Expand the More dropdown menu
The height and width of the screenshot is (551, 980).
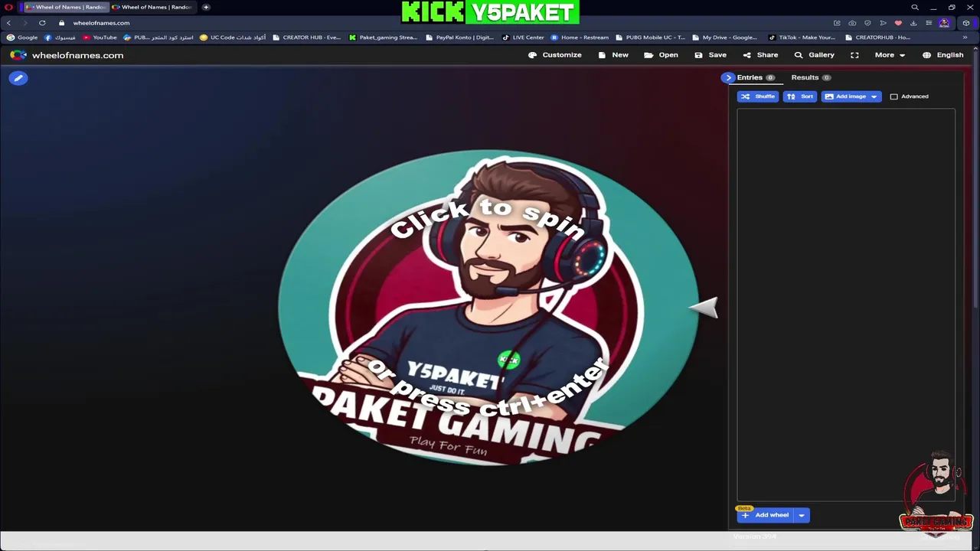pyautogui.click(x=890, y=55)
